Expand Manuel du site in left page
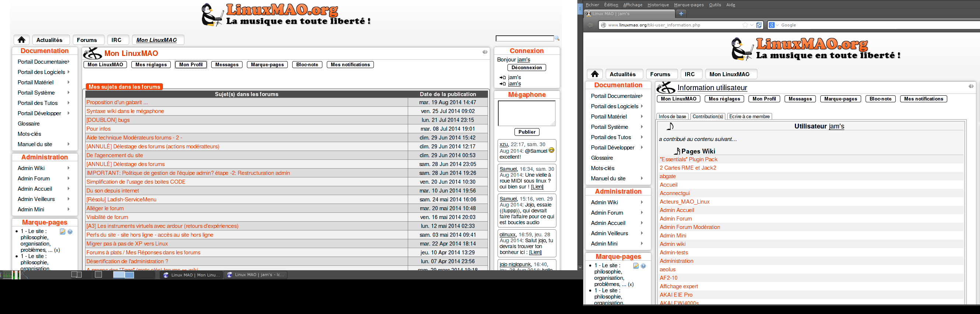The width and height of the screenshot is (980, 314). point(68,144)
